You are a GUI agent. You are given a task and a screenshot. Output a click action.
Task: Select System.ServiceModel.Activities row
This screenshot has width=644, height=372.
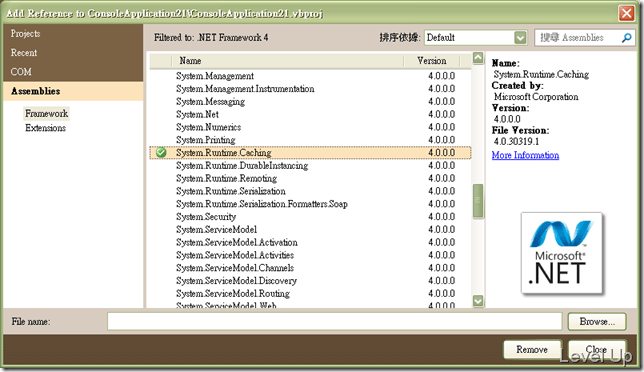(x=310, y=255)
